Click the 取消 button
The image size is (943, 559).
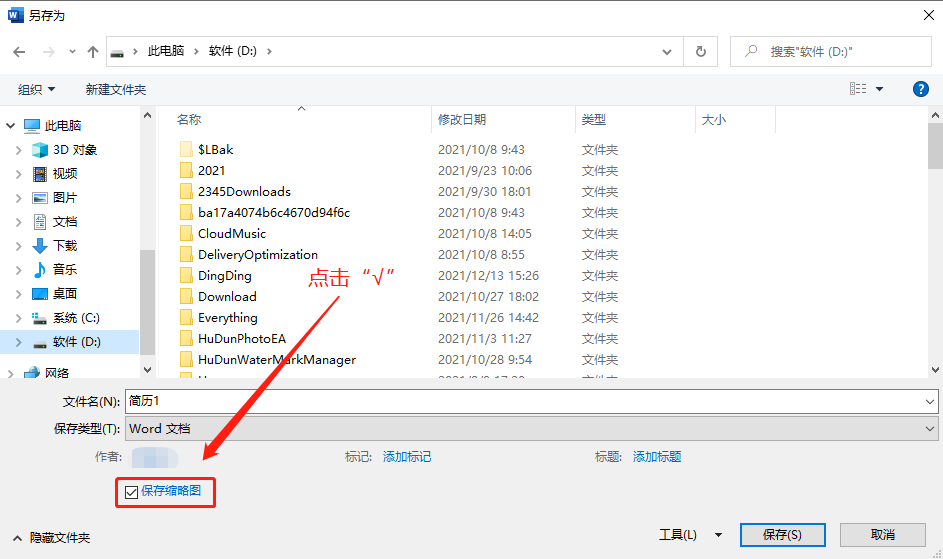(x=882, y=535)
